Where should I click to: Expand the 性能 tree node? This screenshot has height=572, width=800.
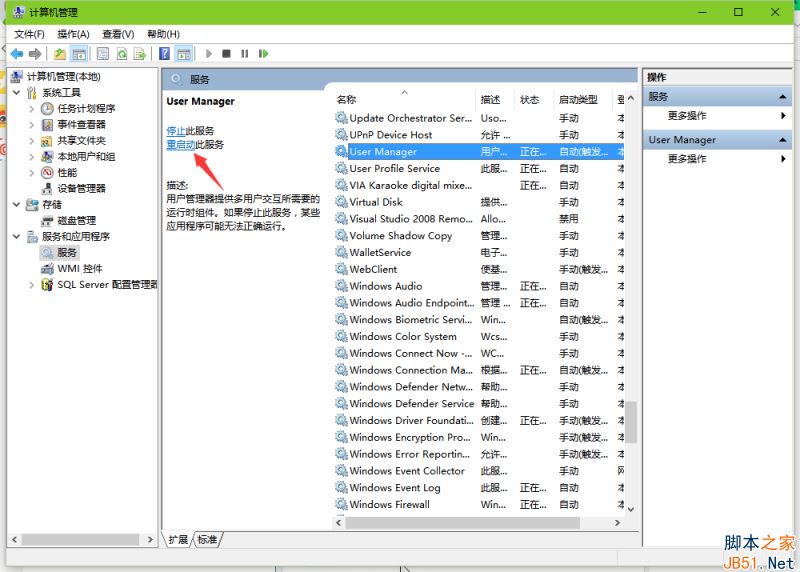32,172
